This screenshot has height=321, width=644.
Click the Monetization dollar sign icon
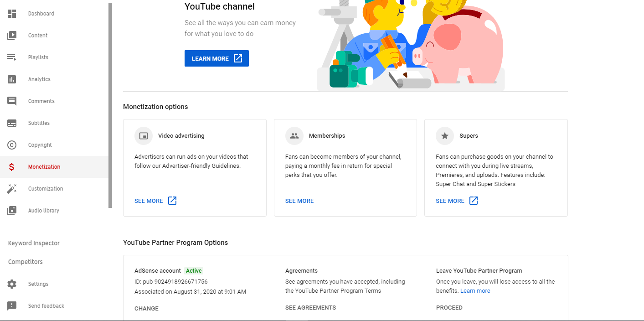[x=12, y=167]
